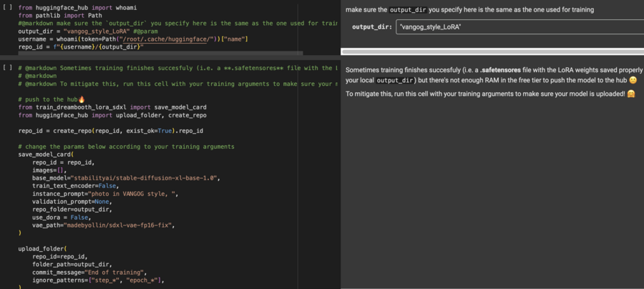644x289 pixels.
Task: Click the 'photo in VANGOG style' instance_prompt
Action: 136,193
